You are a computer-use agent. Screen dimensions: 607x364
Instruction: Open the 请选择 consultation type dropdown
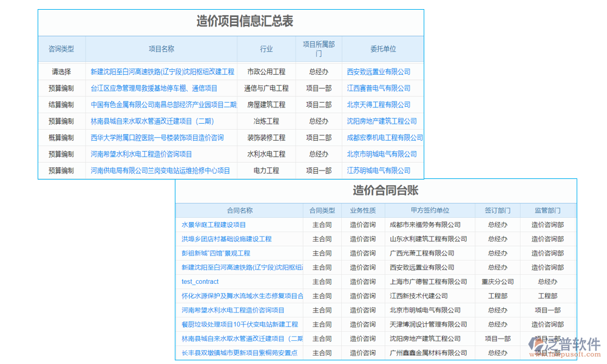[61, 71]
